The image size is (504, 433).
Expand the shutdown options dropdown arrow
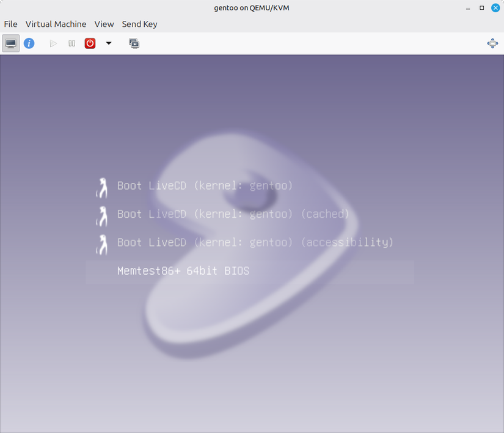click(109, 43)
